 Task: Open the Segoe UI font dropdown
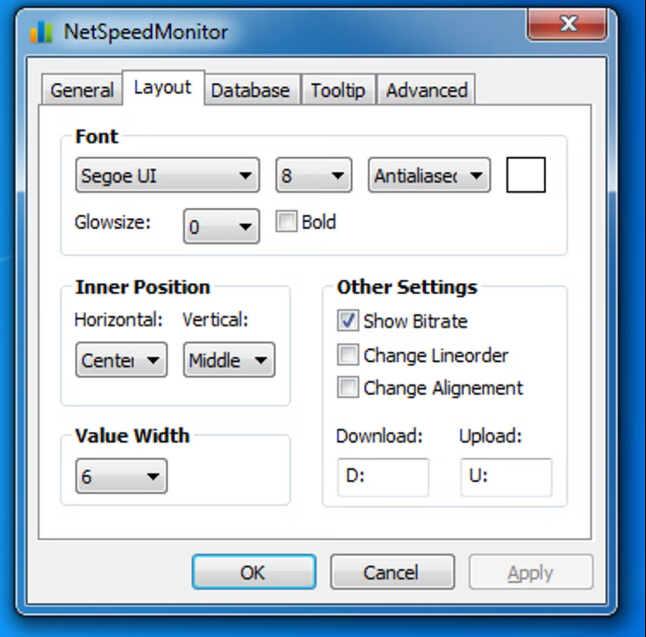point(167,177)
